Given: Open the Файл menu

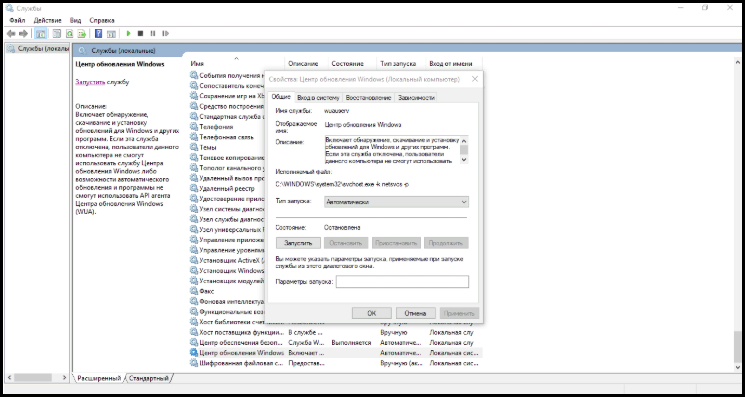Looking at the screenshot, I should click(x=17, y=20).
